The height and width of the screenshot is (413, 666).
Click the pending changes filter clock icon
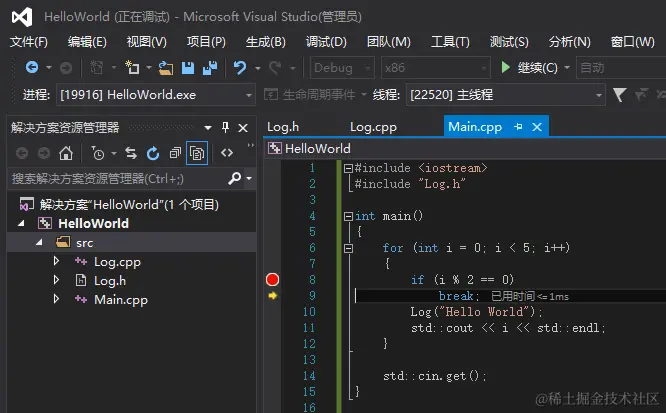click(x=98, y=153)
